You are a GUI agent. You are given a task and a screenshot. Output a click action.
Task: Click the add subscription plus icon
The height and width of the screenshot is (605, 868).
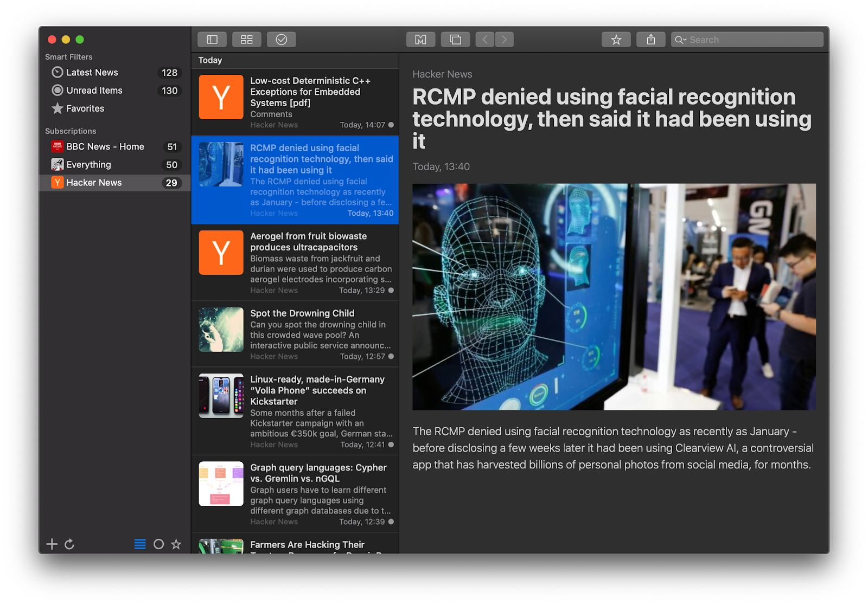point(52,544)
